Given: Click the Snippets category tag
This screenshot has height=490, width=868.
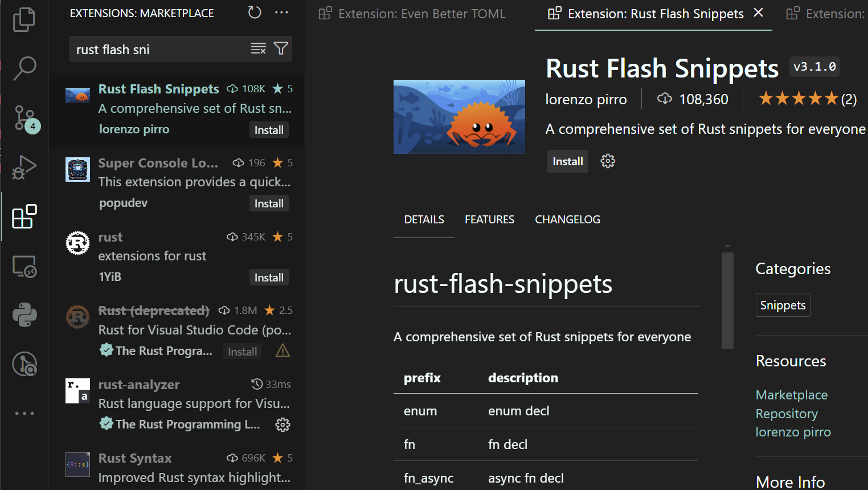Looking at the screenshot, I should 783,305.
